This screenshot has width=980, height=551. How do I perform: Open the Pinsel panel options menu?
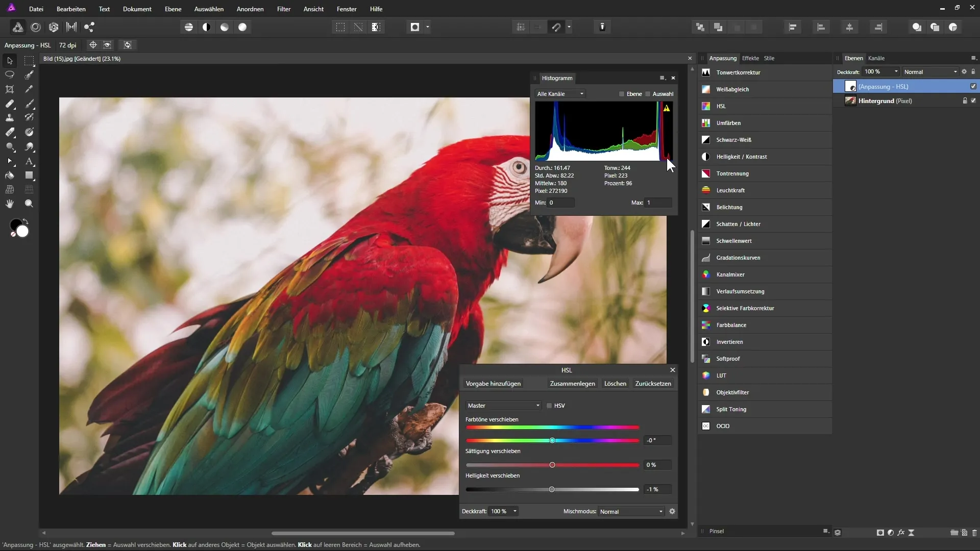pyautogui.click(x=826, y=531)
